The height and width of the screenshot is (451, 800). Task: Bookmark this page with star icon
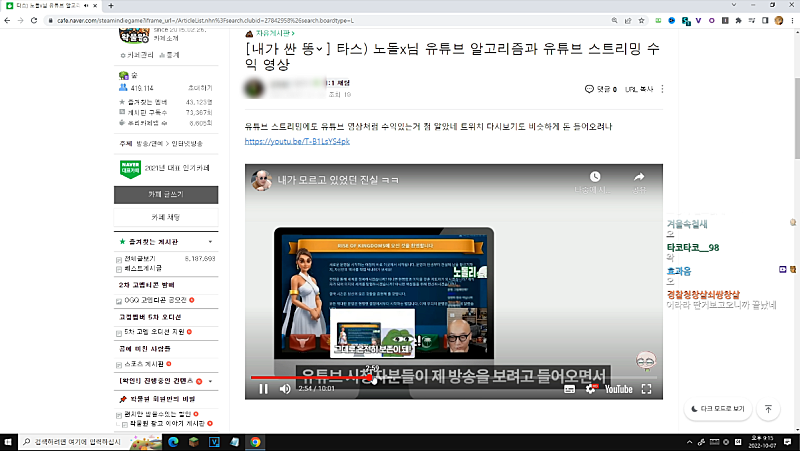[641, 20]
